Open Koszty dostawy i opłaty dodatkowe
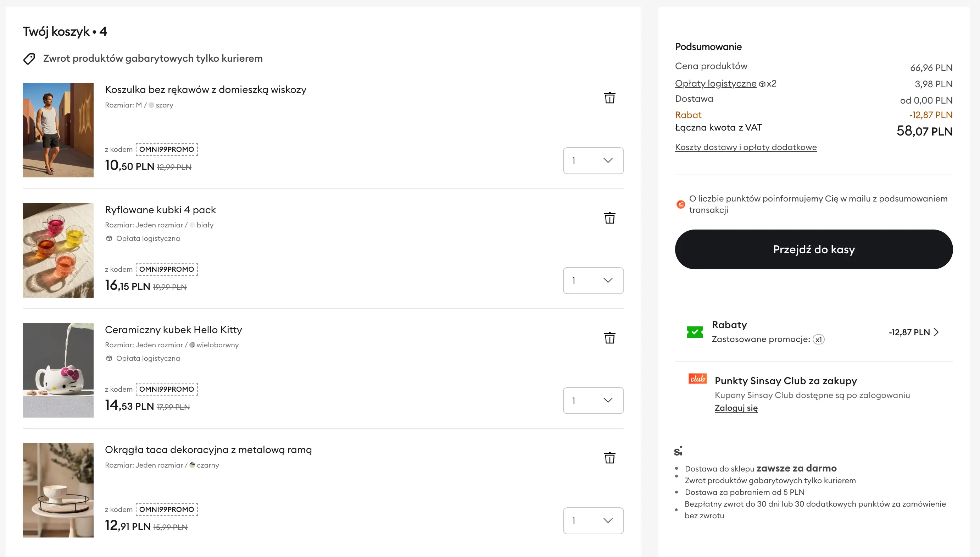Image resolution: width=980 pixels, height=557 pixels. point(746,147)
